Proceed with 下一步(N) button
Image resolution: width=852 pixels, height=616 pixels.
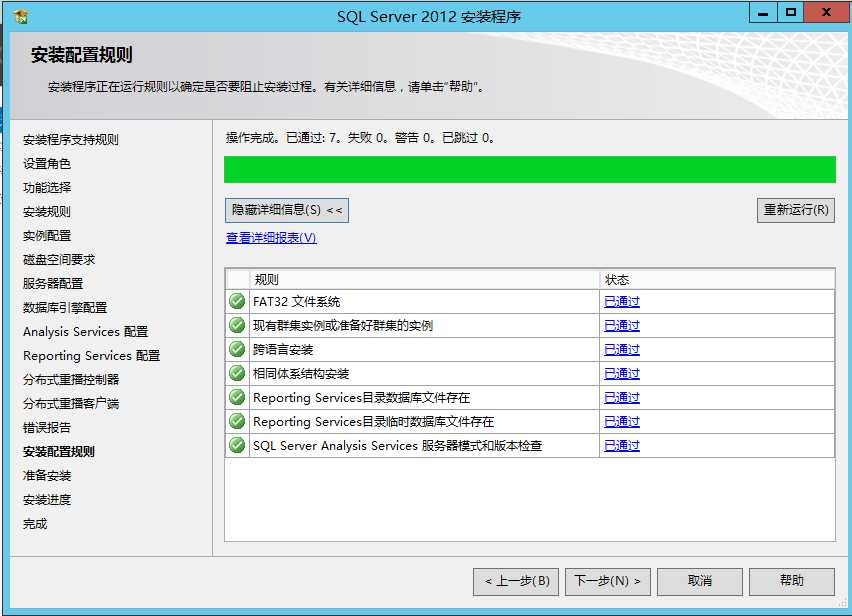(x=608, y=581)
